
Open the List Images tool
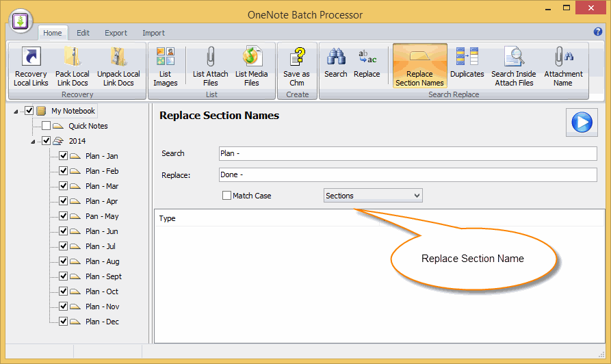click(x=165, y=66)
